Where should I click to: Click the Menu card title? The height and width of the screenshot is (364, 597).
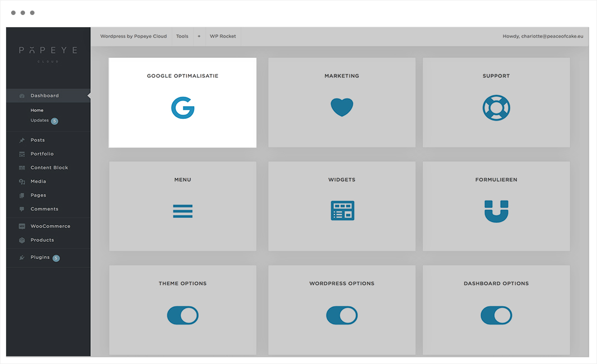[182, 180]
